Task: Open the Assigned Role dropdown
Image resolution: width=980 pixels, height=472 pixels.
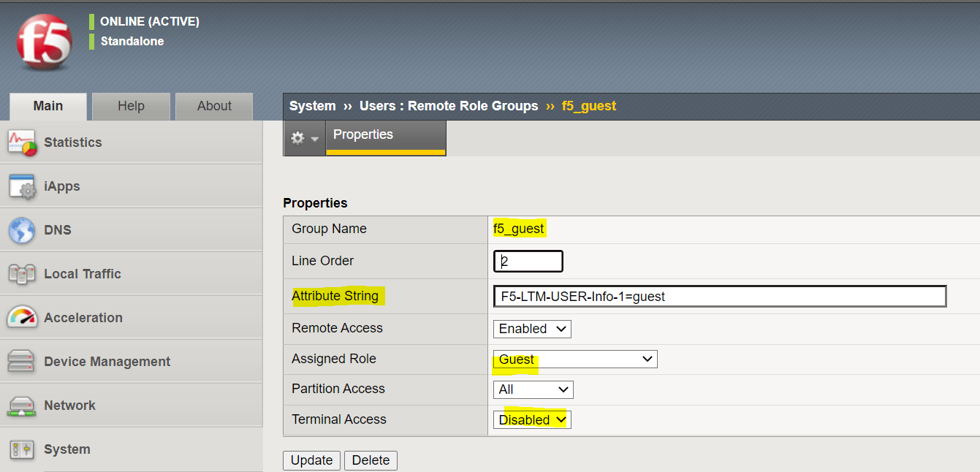Action: tap(574, 359)
